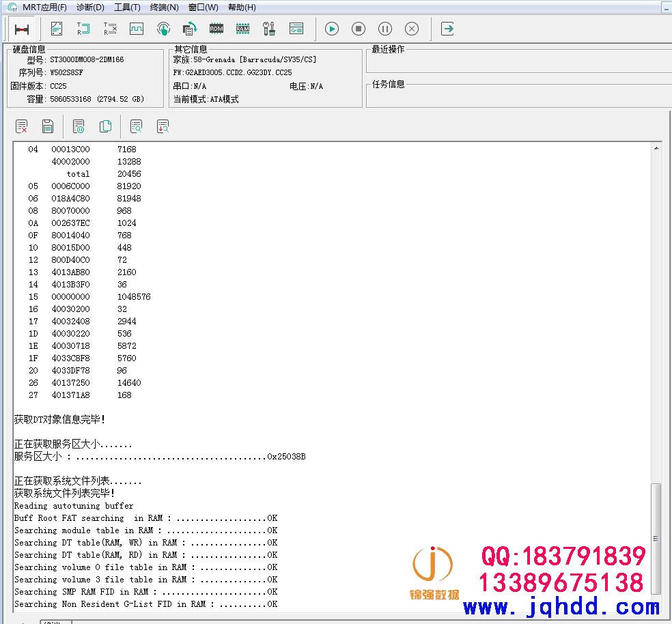Click the MRT app logo in the title corner
Viewport: 672px width, 624px height.
pyautogui.click(x=12, y=8)
